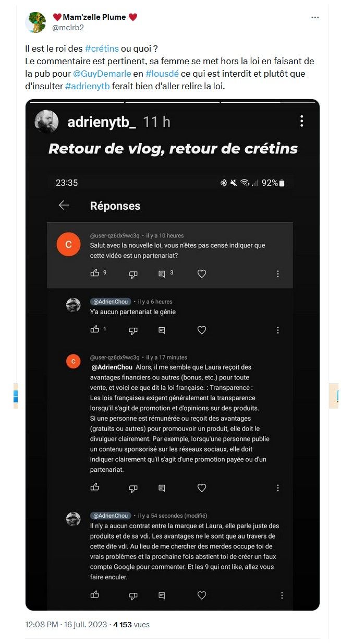Tap the heart on the top comment

click(202, 273)
